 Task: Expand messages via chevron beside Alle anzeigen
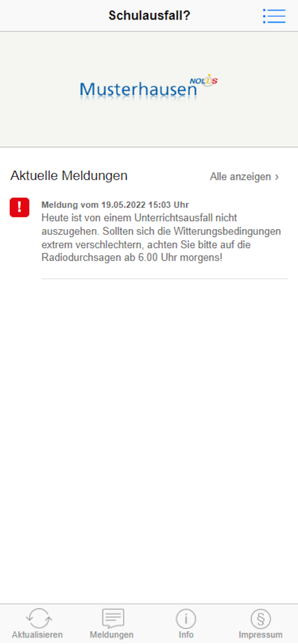[277, 177]
